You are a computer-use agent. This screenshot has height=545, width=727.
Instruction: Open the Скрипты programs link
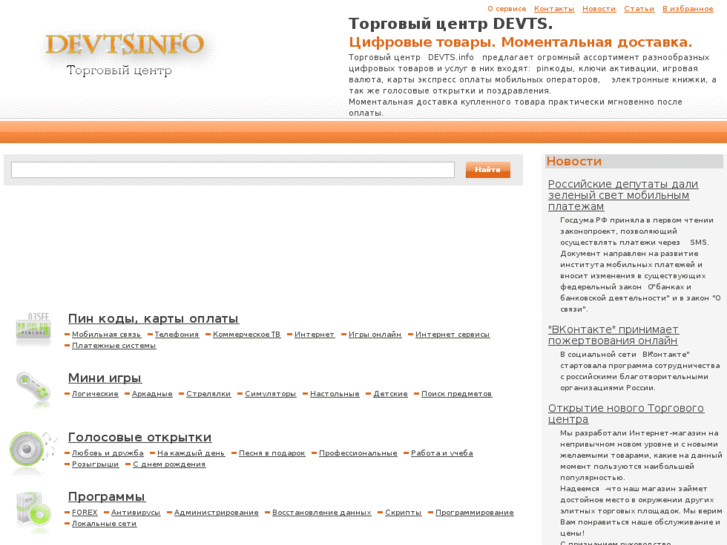pyautogui.click(x=403, y=513)
